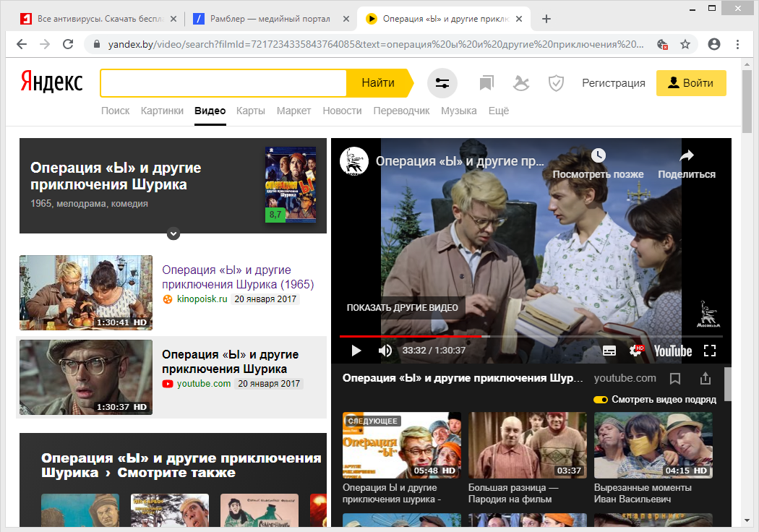This screenshot has width=759, height=532.
Task: Switch to the 'Картинки' tab
Action: click(x=162, y=111)
